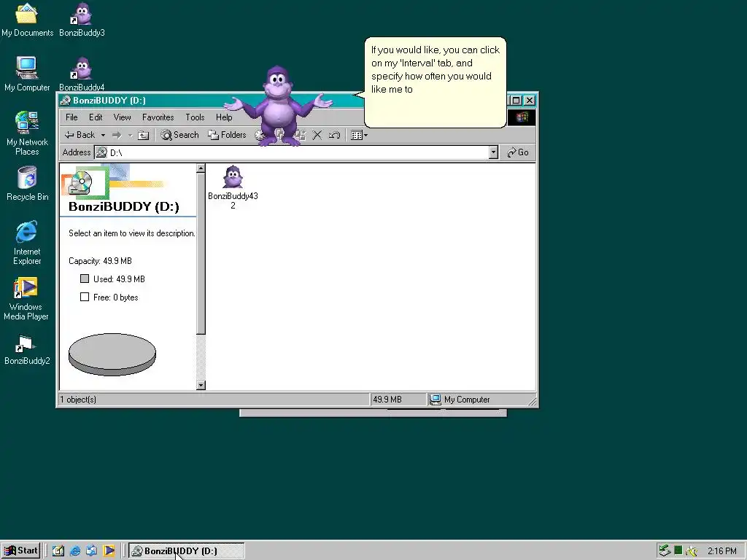This screenshot has height=560, width=747.
Task: Open the Recycle Bin
Action: coord(27,183)
